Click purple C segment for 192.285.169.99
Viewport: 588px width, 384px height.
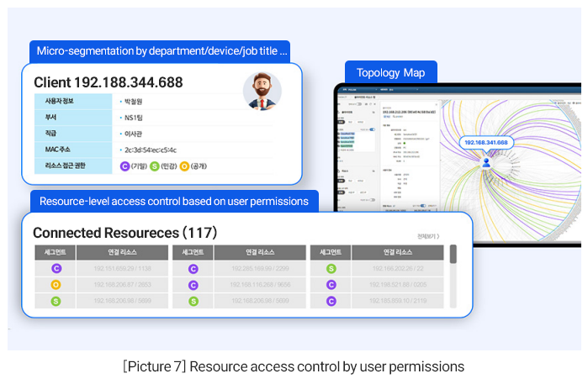pyautogui.click(x=193, y=269)
